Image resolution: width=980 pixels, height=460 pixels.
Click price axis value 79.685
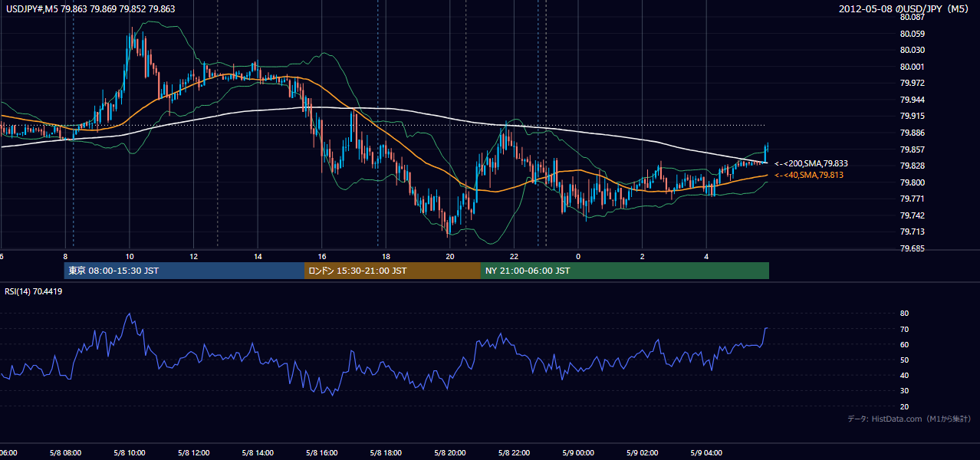tap(913, 248)
